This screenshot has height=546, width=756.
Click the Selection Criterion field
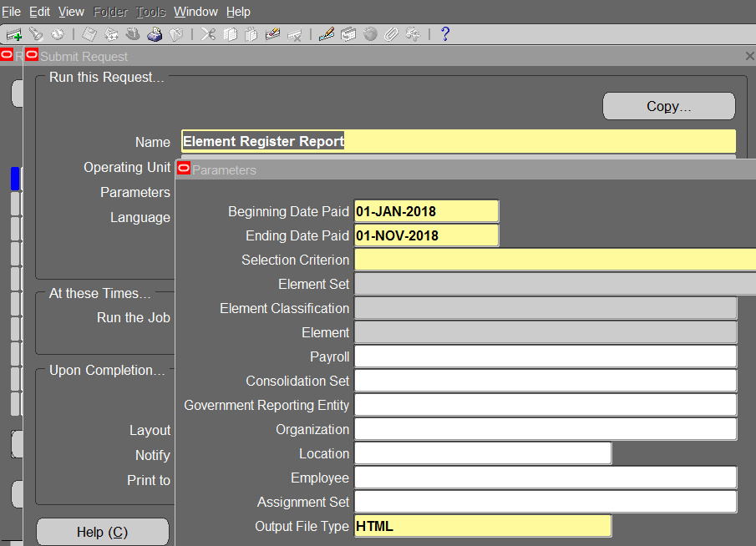(x=555, y=260)
